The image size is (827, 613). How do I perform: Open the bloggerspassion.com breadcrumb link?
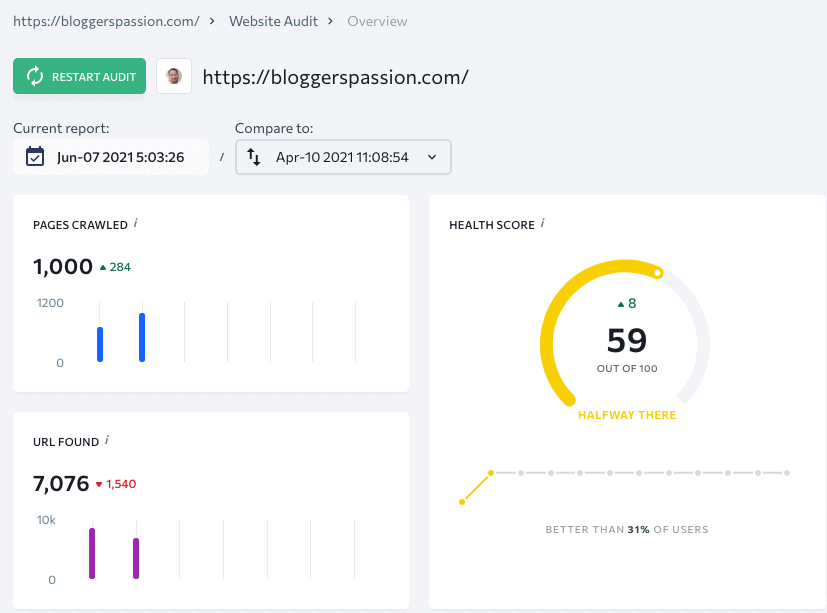[106, 22]
